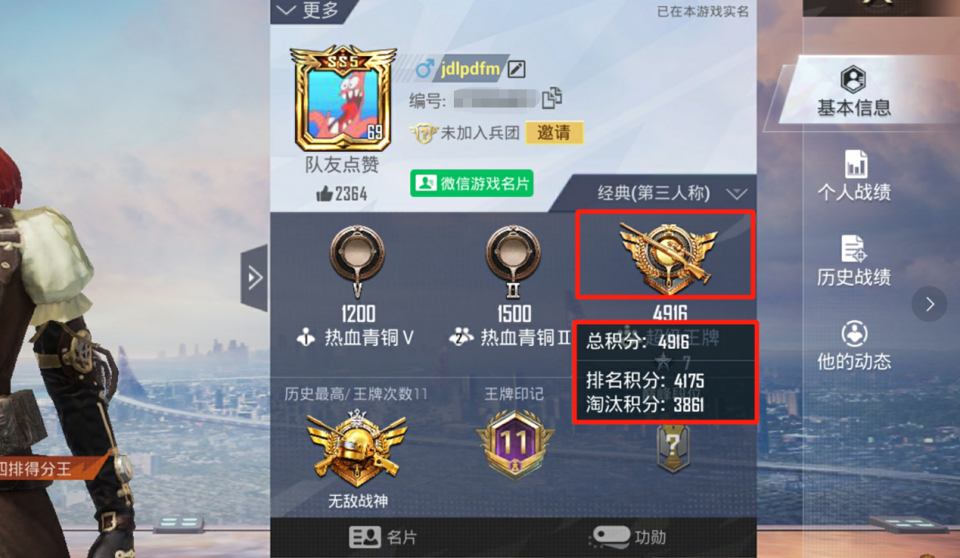
Task: Click the edit pencil icon beside jdlpdfm
Action: pyautogui.click(x=516, y=69)
